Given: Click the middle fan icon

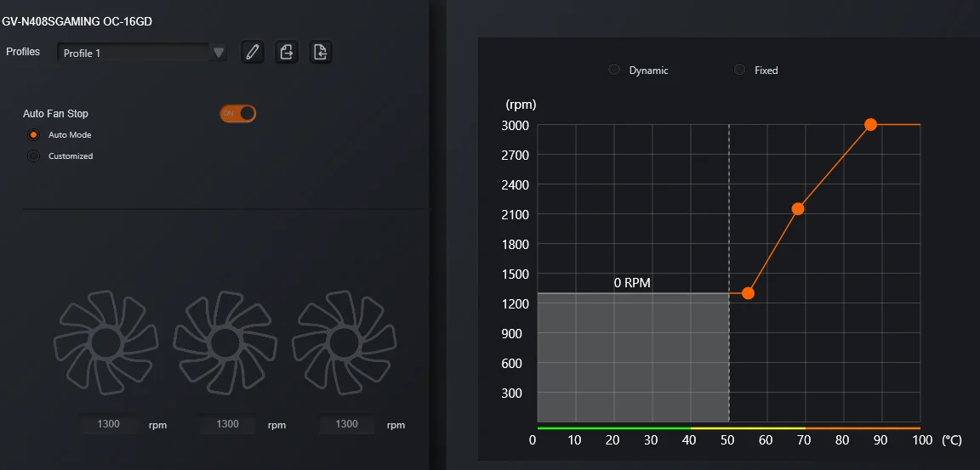Looking at the screenshot, I should [x=225, y=342].
